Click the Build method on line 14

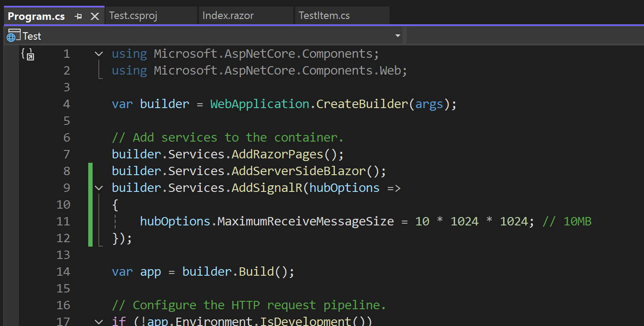[256, 272]
